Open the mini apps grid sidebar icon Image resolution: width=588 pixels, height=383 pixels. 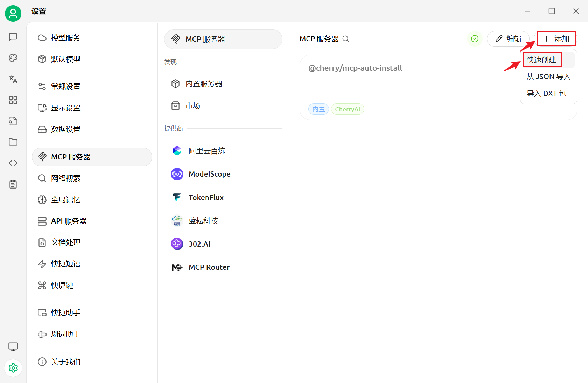[x=13, y=100]
